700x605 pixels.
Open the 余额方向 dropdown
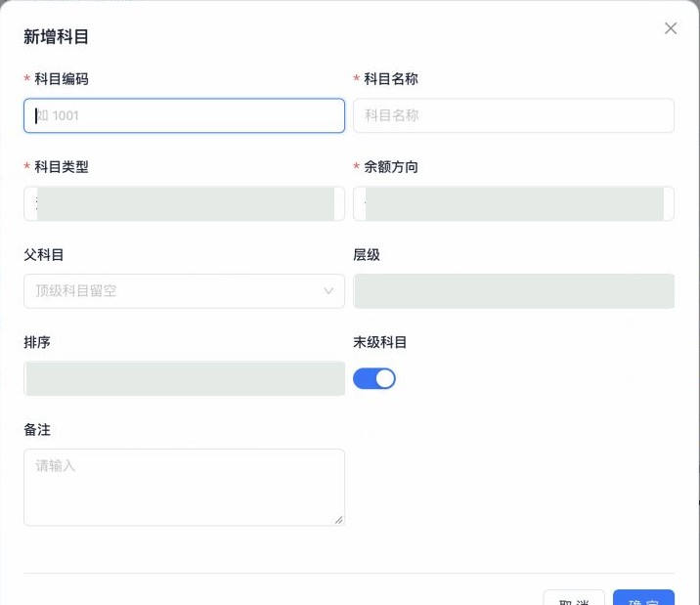coord(513,203)
